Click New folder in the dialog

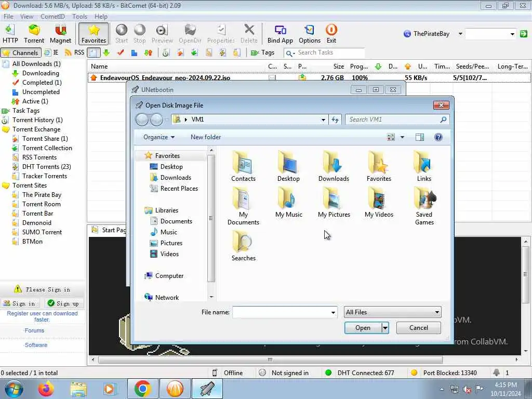[x=206, y=137]
